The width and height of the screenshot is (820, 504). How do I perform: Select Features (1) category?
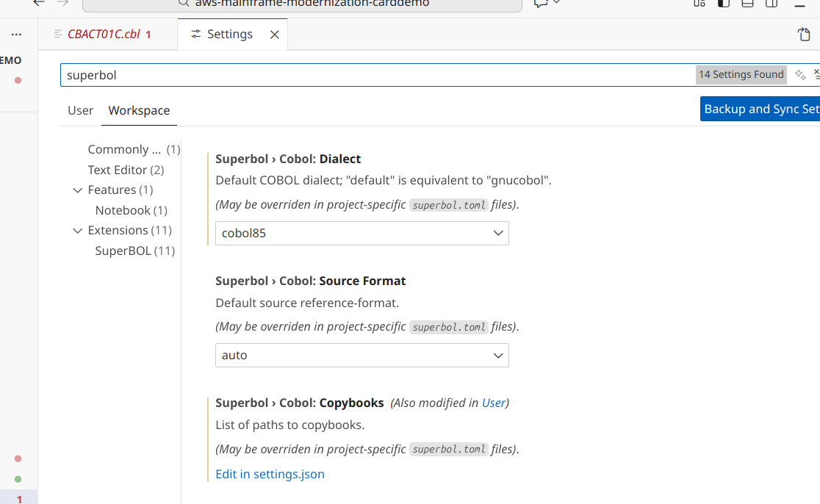point(121,190)
